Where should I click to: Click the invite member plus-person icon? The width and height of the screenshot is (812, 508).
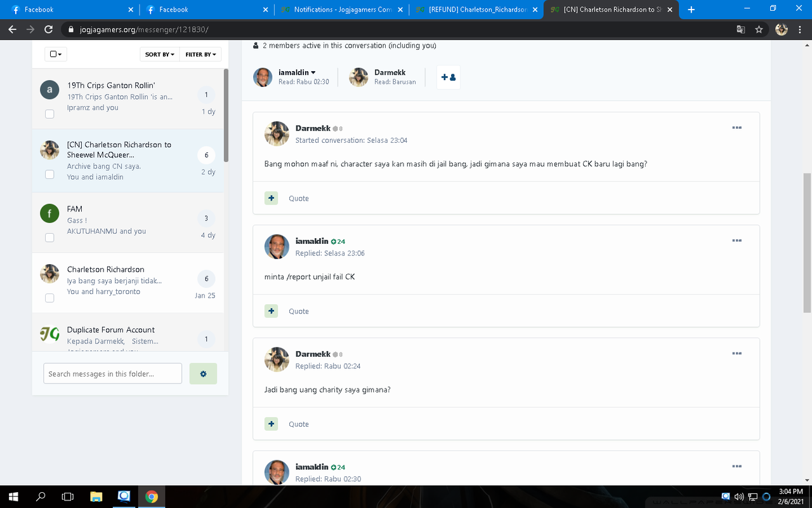pos(449,77)
